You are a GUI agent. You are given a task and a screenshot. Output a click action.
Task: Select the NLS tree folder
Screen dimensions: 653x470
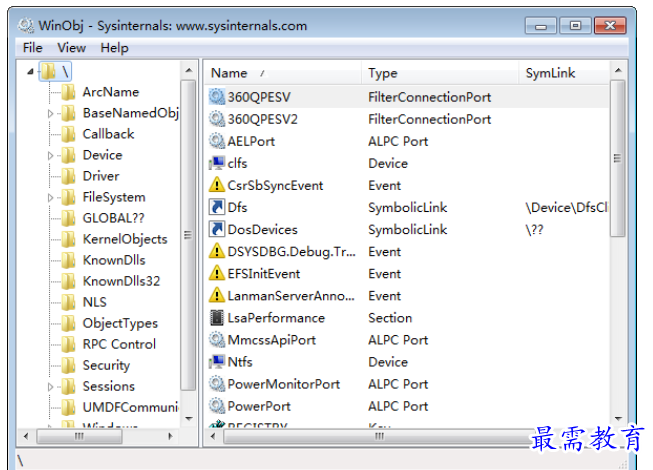[95, 302]
